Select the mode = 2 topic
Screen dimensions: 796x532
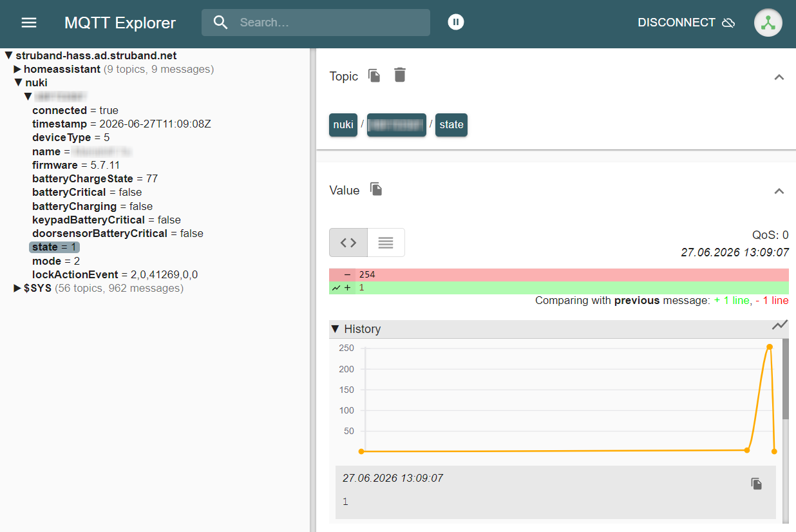click(56, 261)
